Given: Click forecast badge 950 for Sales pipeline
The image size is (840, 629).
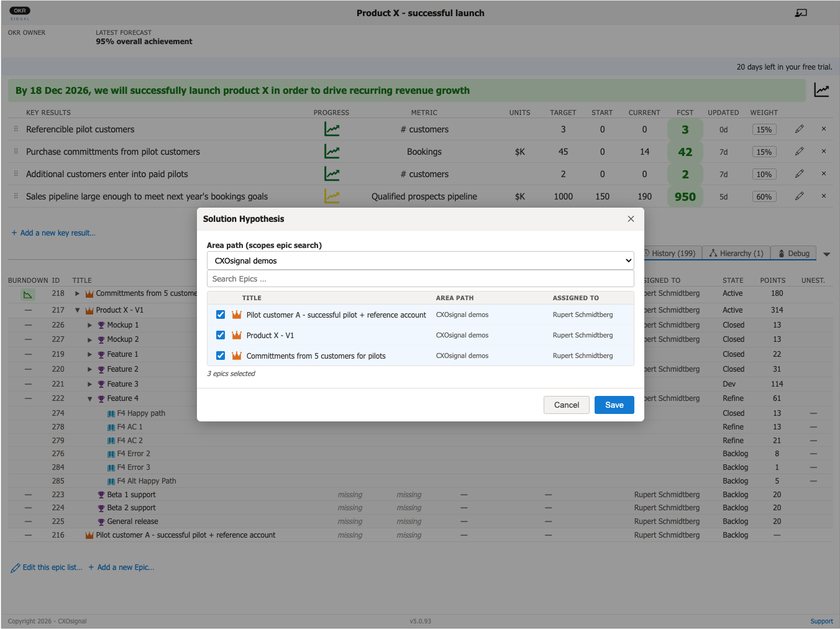Looking at the screenshot, I should point(685,197).
